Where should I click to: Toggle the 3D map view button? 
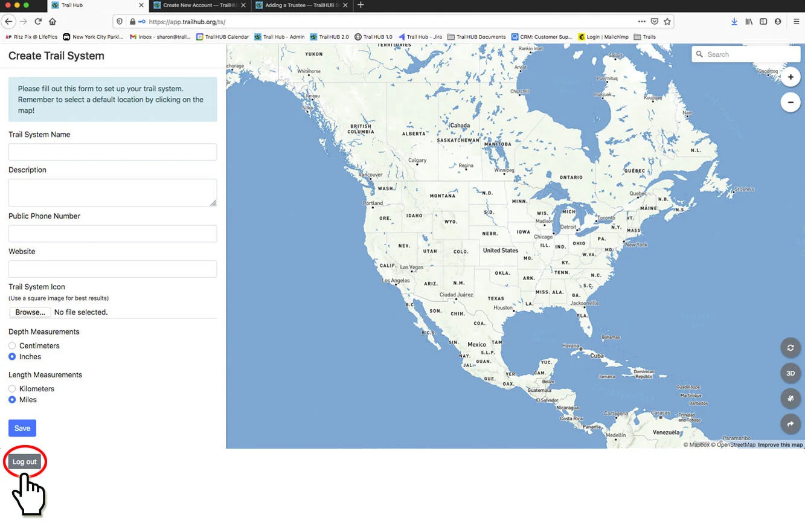pos(791,373)
